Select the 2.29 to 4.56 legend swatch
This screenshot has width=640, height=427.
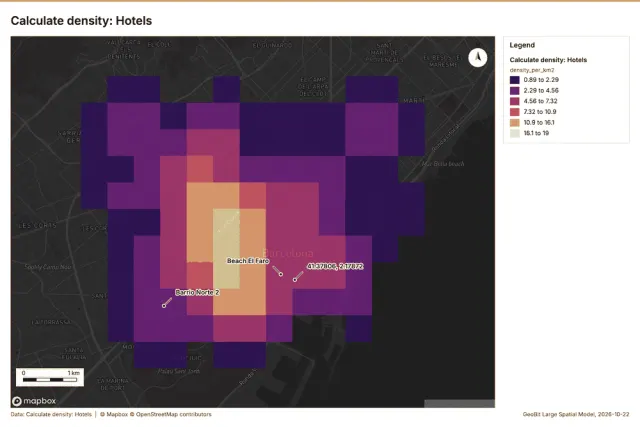click(x=515, y=91)
